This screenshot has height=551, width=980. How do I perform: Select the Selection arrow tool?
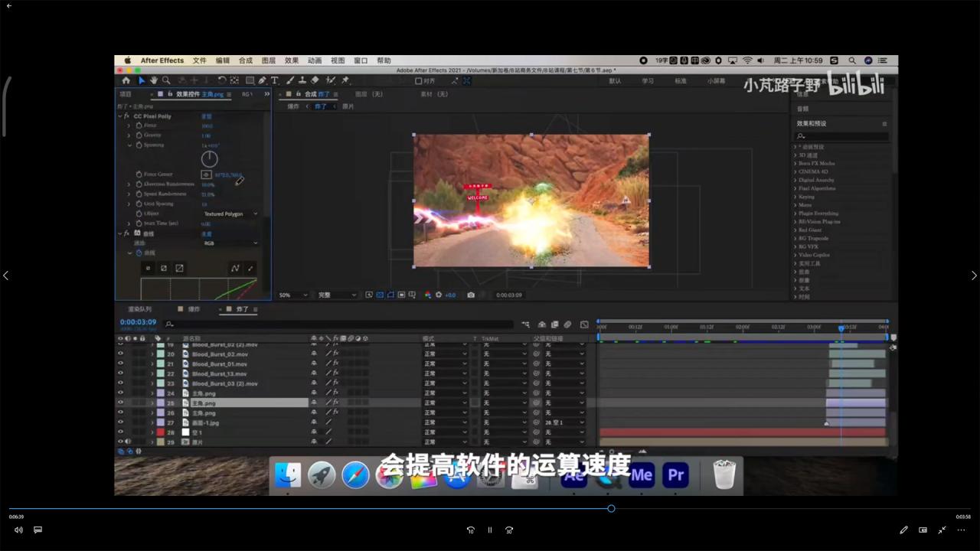tap(142, 80)
